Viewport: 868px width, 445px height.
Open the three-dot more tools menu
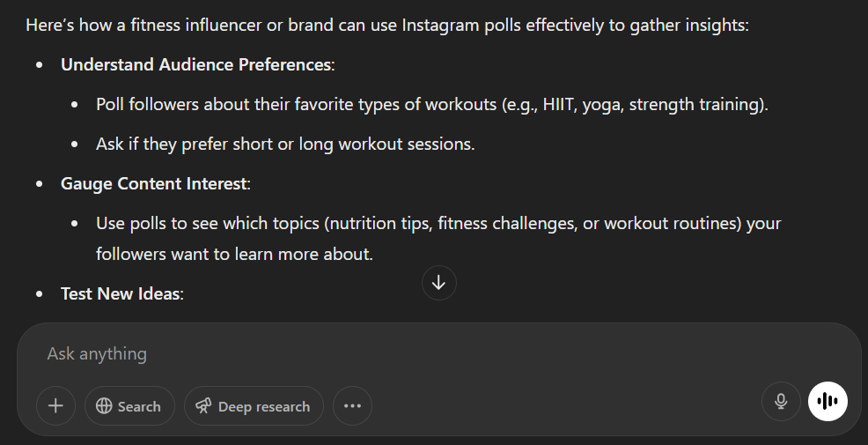(353, 406)
